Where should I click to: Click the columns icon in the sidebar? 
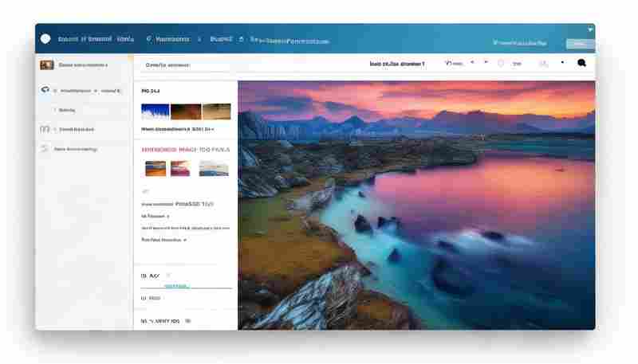point(45,129)
